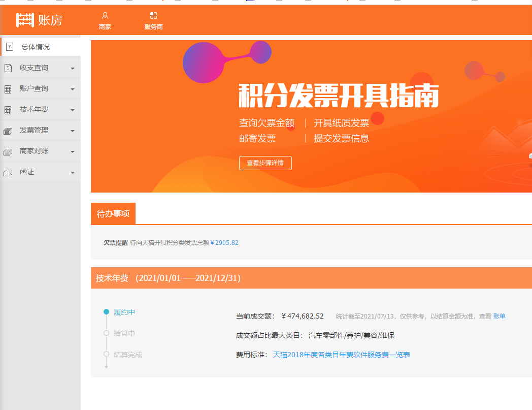Screen dimensions: 532x410
Task: Open the 收支查询 sidebar menu
Action: pos(41,68)
